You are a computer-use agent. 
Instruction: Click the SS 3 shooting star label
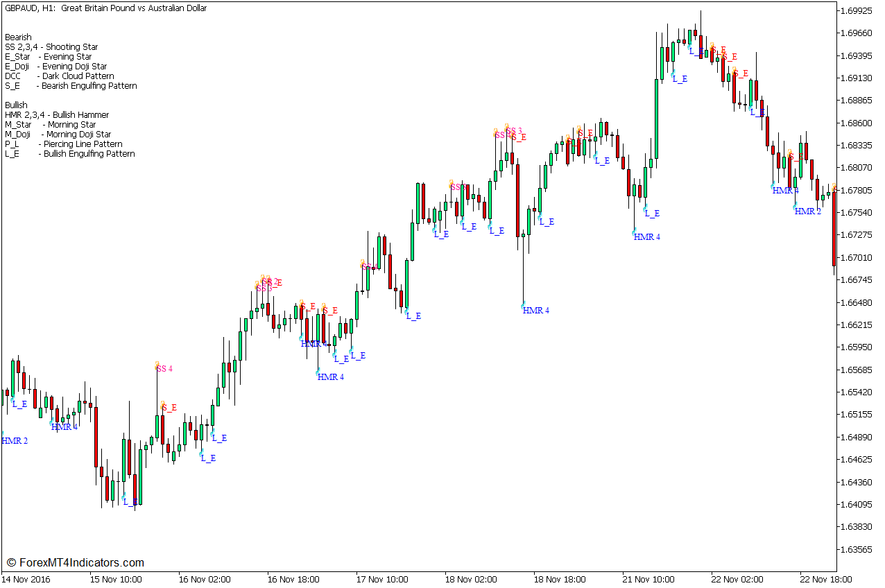tap(514, 130)
